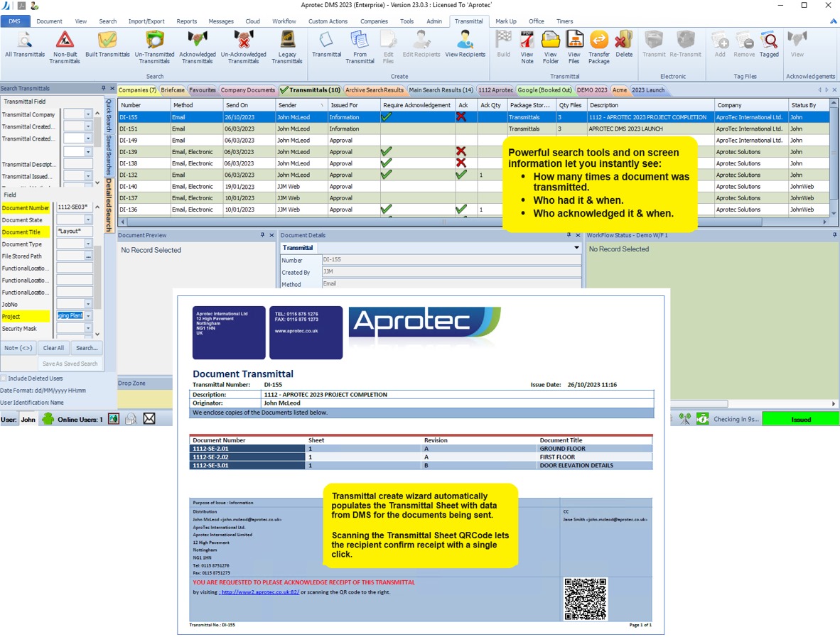
Task: Open View Files
Action: [574, 47]
